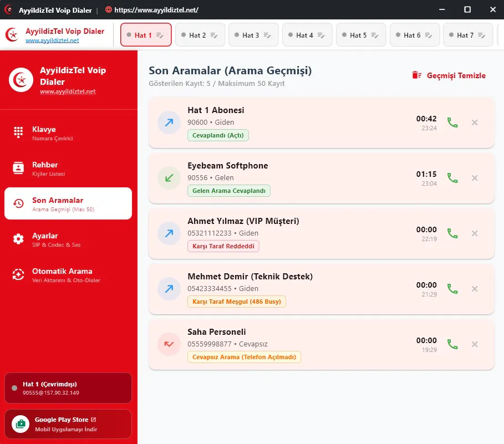Edit Hat 5 line settings icon
The height and width of the screenshot is (444, 504).
(375, 35)
